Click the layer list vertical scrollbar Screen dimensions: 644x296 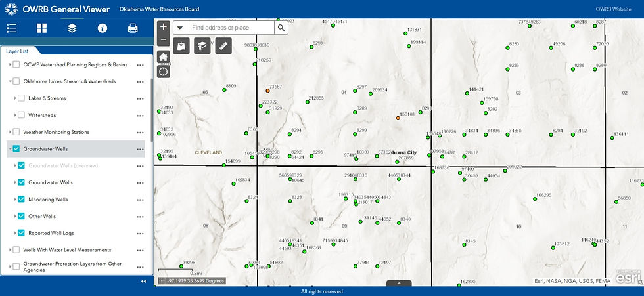pyautogui.click(x=152, y=110)
